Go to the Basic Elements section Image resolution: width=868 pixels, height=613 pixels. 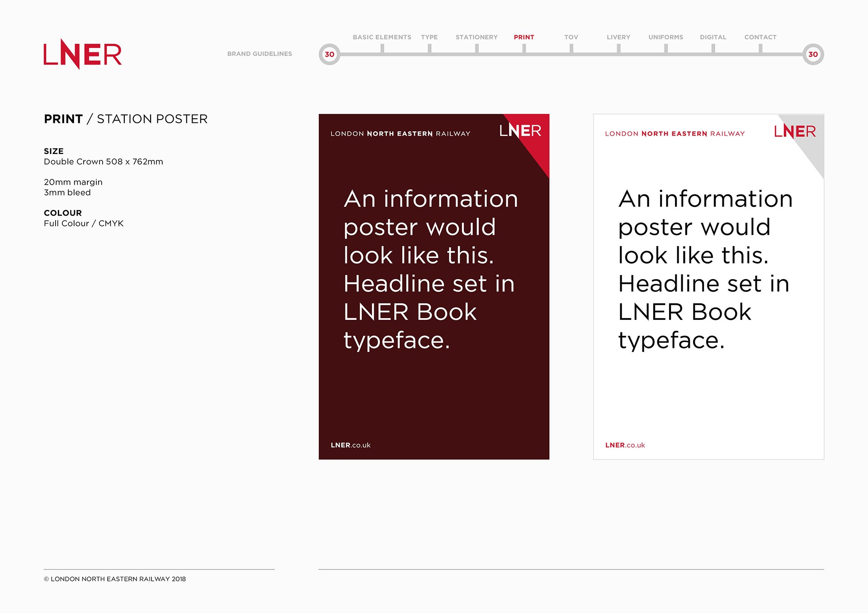point(382,37)
